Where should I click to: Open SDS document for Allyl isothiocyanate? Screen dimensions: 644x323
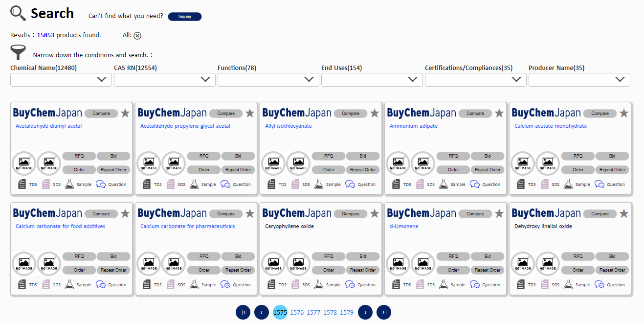tap(295, 185)
